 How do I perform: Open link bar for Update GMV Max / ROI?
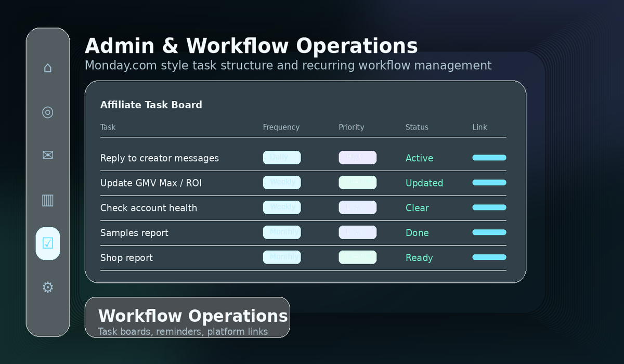(x=489, y=183)
